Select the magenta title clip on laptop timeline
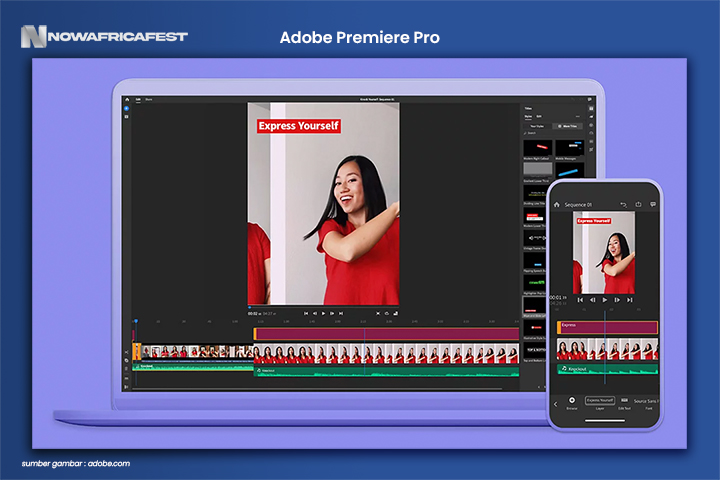 386,334
